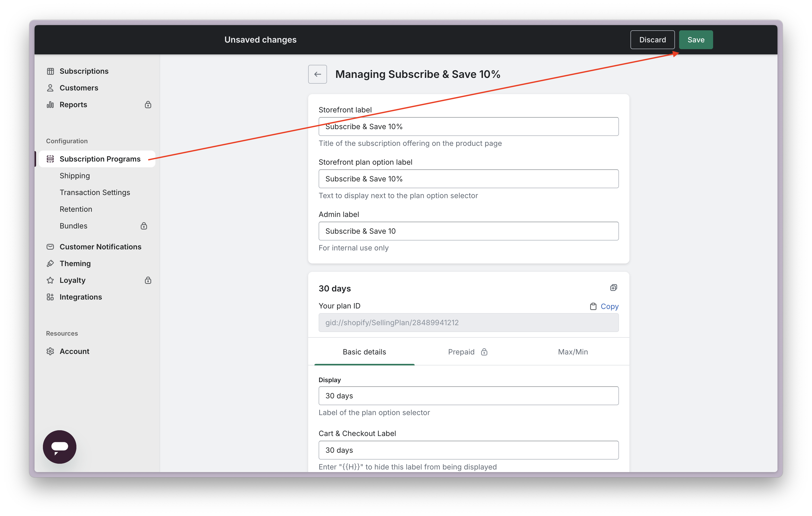The height and width of the screenshot is (516, 812).
Task: Click the Loyalty star icon
Action: coord(50,280)
